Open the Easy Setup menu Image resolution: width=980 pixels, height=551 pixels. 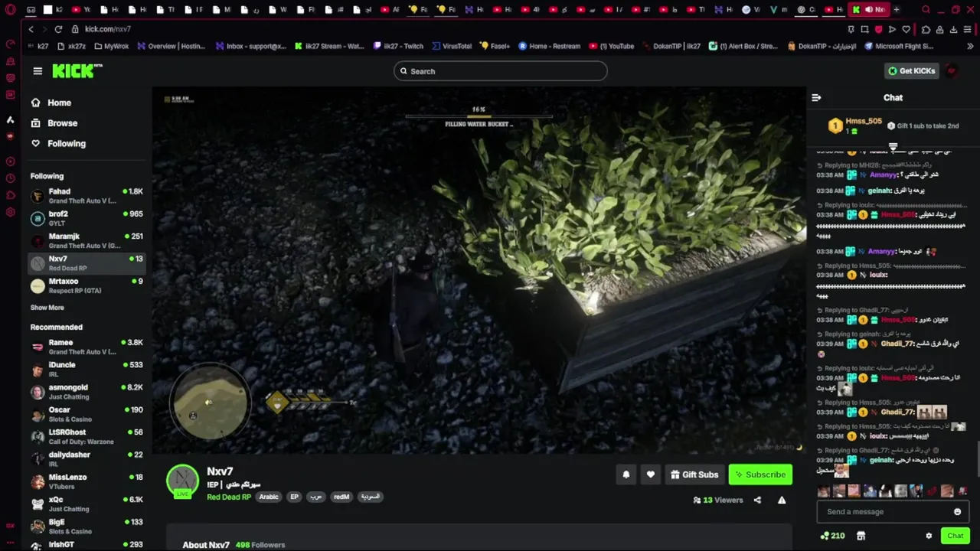coord(969,29)
